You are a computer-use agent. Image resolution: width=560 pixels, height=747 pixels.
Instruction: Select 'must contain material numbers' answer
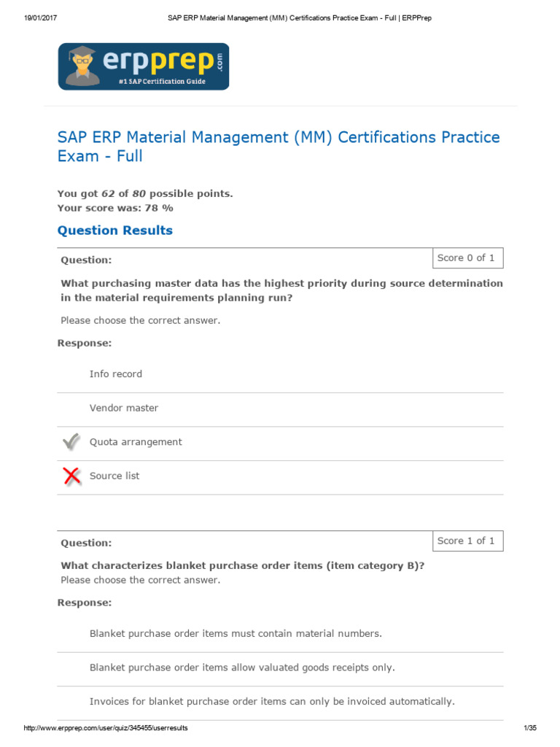coord(236,634)
